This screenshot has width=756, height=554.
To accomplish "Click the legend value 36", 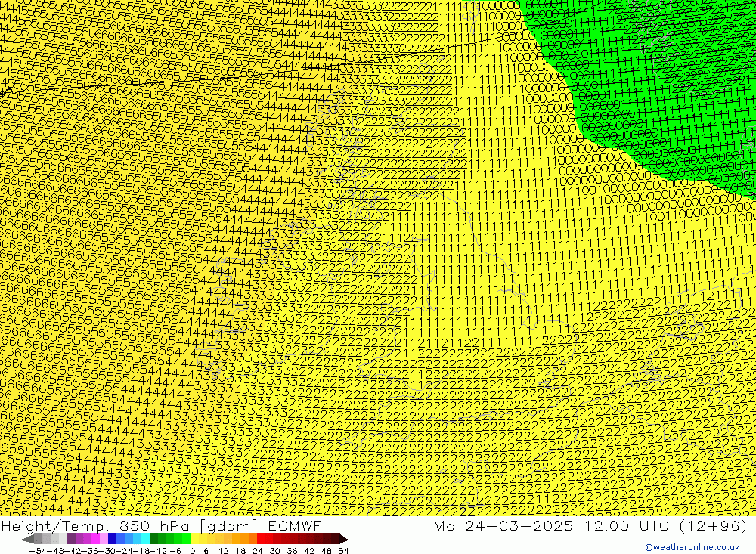I will pos(292,551).
